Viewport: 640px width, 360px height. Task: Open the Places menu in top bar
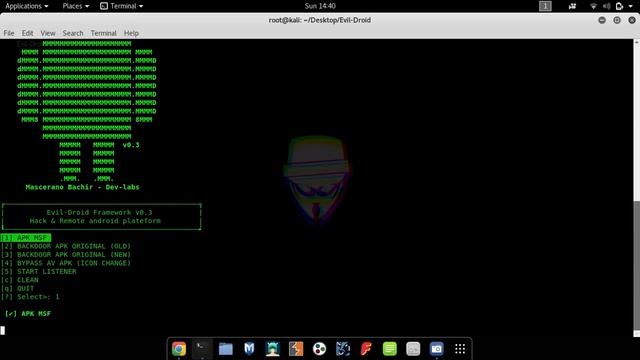tap(76, 6)
